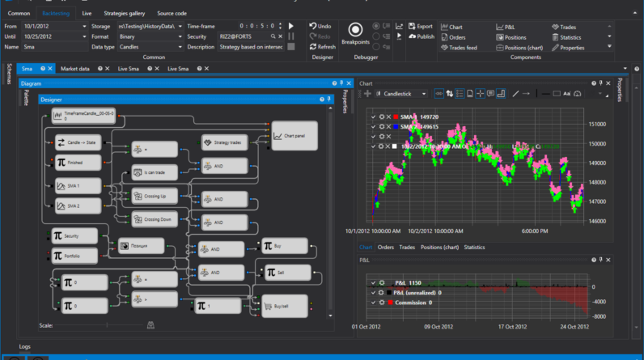Toggle visibility checkmark for SMA 1 series
This screenshot has height=360, width=644.
pyautogui.click(x=373, y=116)
